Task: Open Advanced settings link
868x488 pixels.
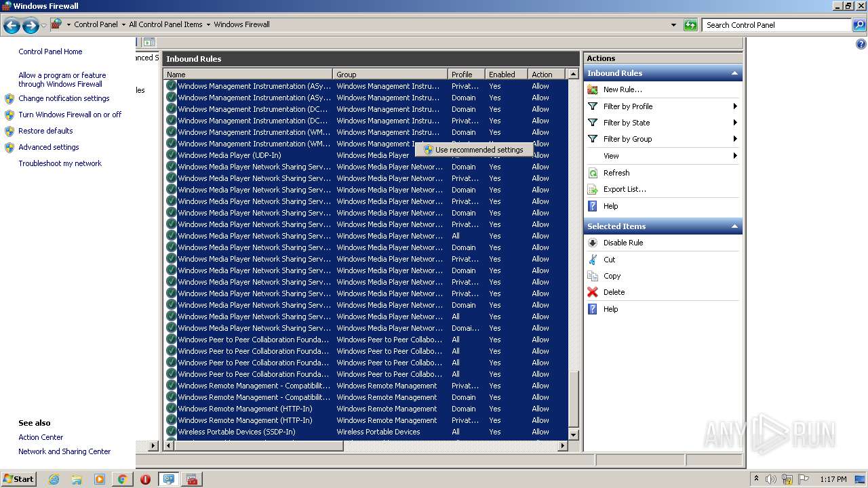Action: [x=49, y=147]
